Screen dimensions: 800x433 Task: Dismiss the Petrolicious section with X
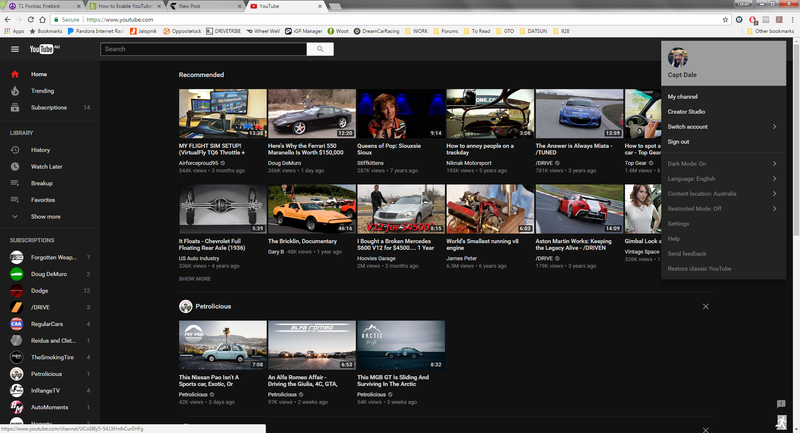(706, 307)
